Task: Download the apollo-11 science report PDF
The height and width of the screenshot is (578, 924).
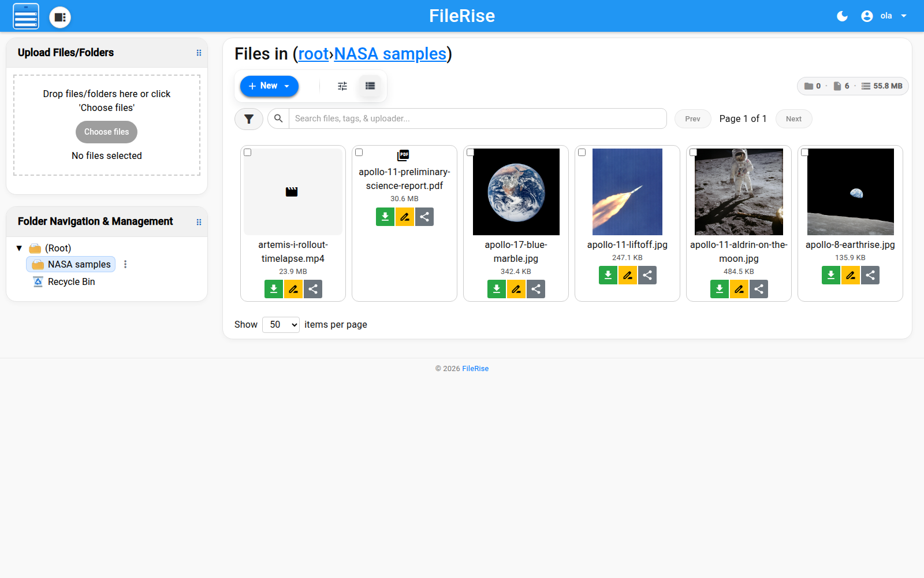Action: (385, 217)
